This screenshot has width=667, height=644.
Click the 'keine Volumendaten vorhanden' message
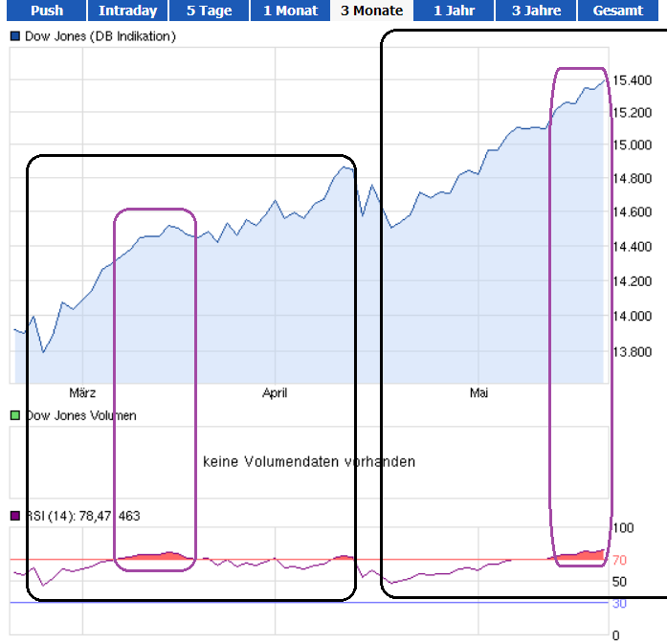pyautogui.click(x=309, y=461)
